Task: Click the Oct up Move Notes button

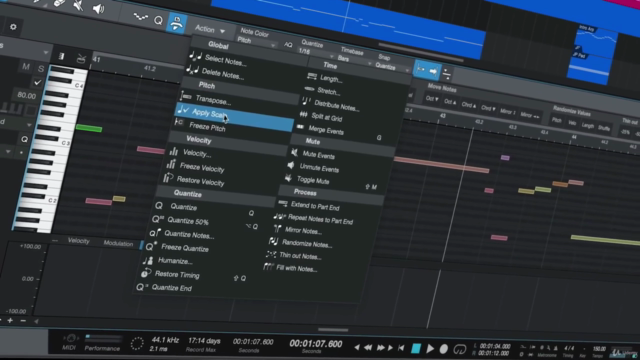Action: tap(450, 102)
